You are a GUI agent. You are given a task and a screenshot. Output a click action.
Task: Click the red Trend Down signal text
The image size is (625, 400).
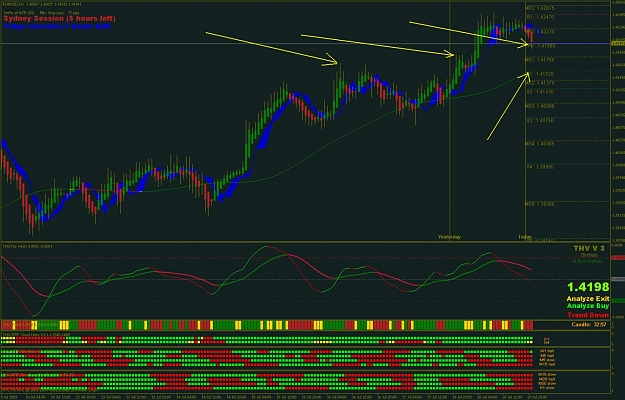coord(588,315)
